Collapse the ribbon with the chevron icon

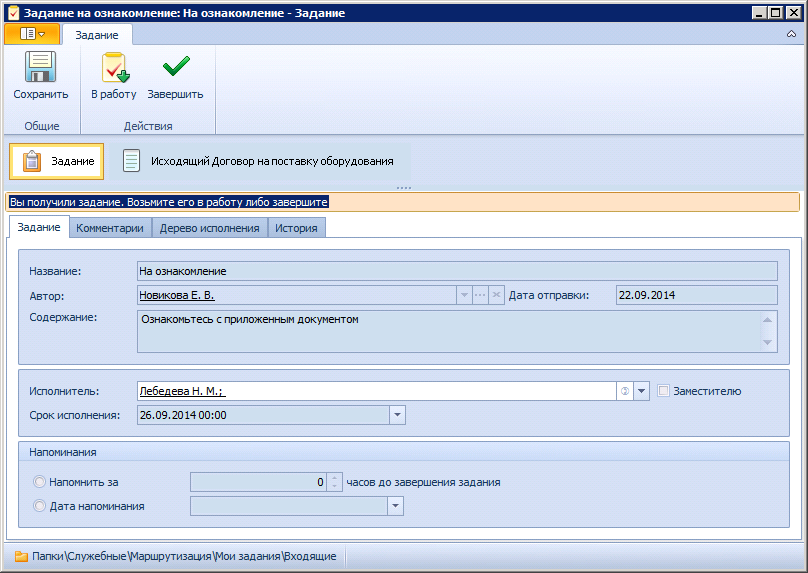coord(791,34)
